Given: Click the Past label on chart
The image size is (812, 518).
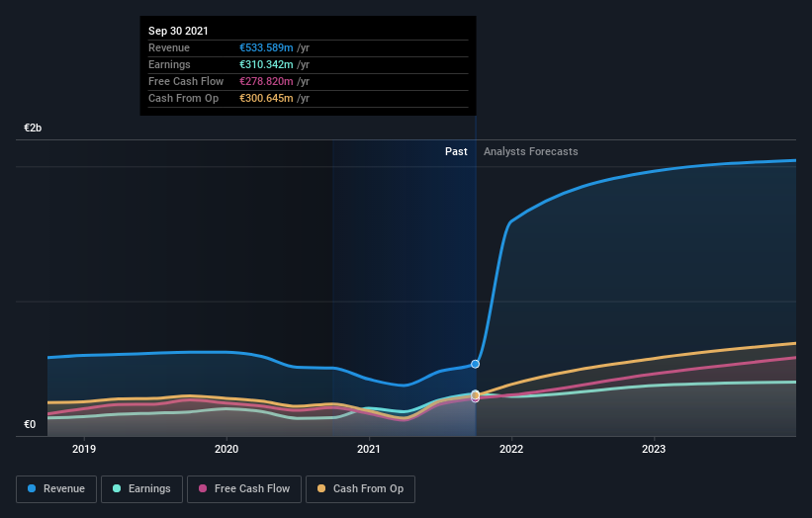Looking at the screenshot, I should [456, 151].
